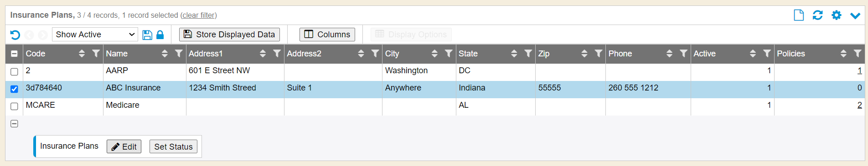868x166 pixels.
Task: Open Medicare's policies count link
Action: (x=859, y=105)
